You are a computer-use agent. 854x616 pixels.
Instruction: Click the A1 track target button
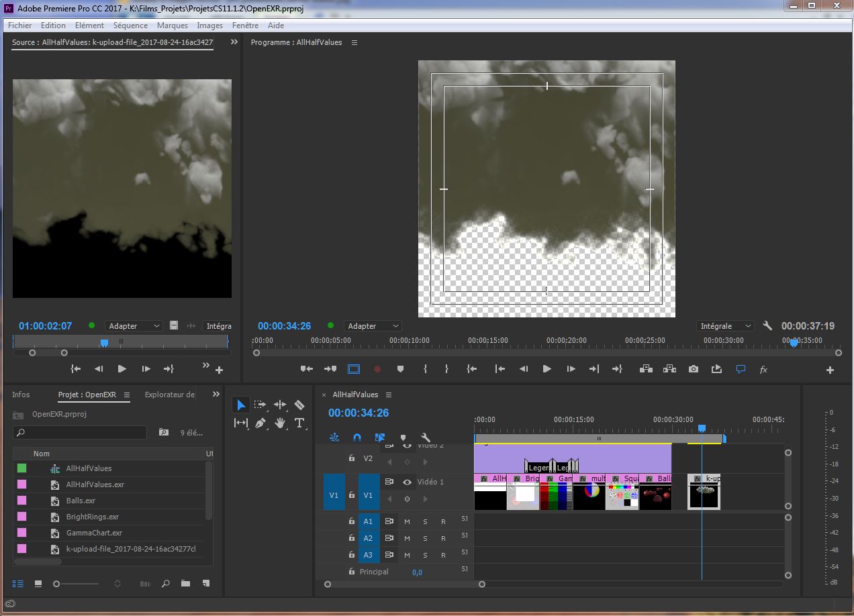pos(368,521)
